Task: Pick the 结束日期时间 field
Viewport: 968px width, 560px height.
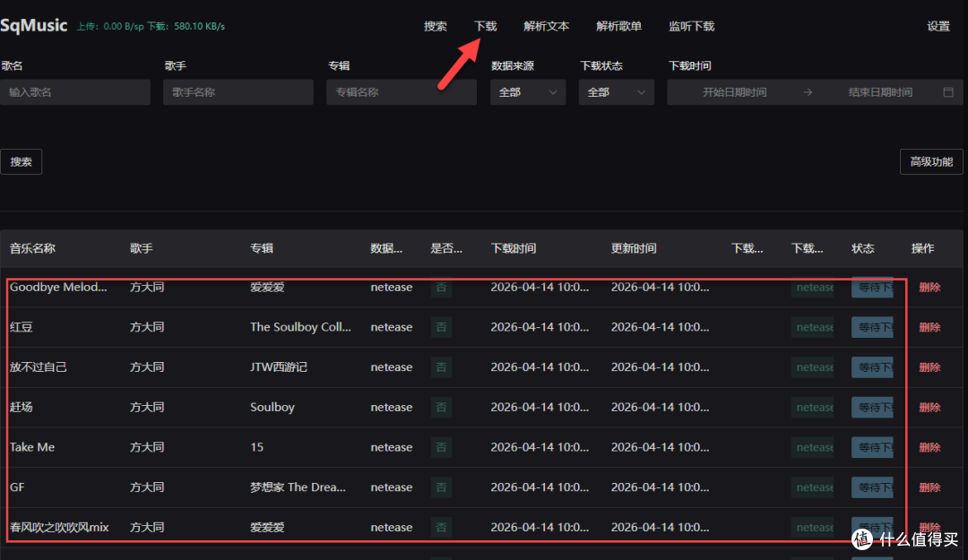Action: coord(880,92)
